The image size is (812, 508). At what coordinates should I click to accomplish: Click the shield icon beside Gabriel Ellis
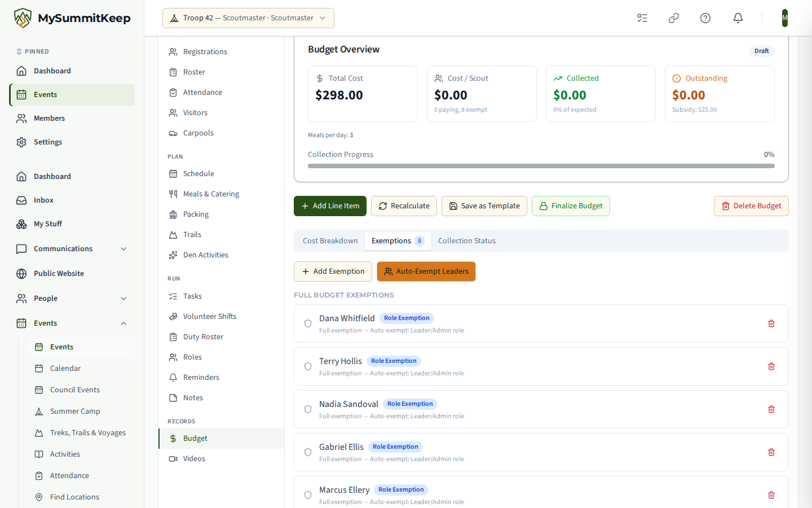308,452
